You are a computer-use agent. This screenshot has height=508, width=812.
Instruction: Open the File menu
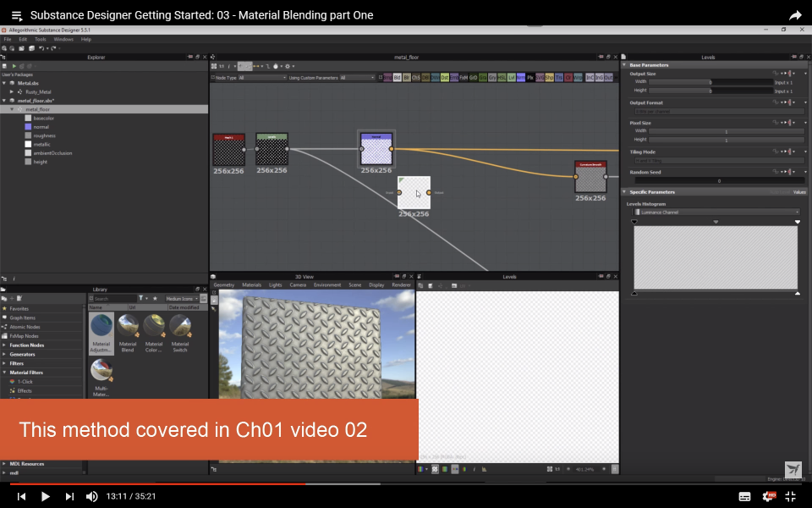(8, 40)
